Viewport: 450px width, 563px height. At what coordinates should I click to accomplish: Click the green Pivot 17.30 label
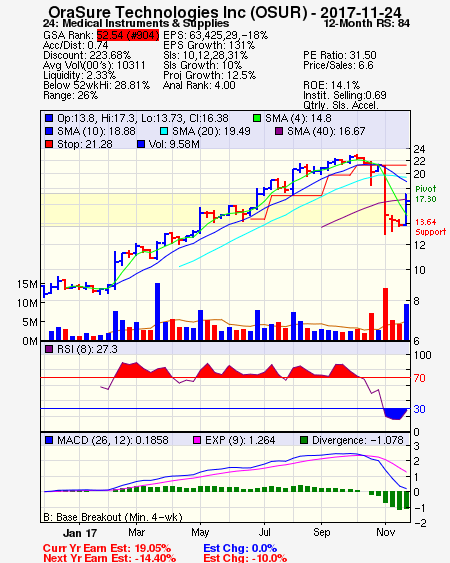[426, 194]
